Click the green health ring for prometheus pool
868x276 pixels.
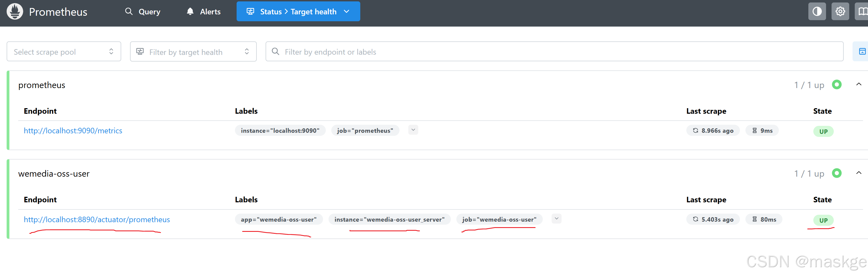coord(836,84)
